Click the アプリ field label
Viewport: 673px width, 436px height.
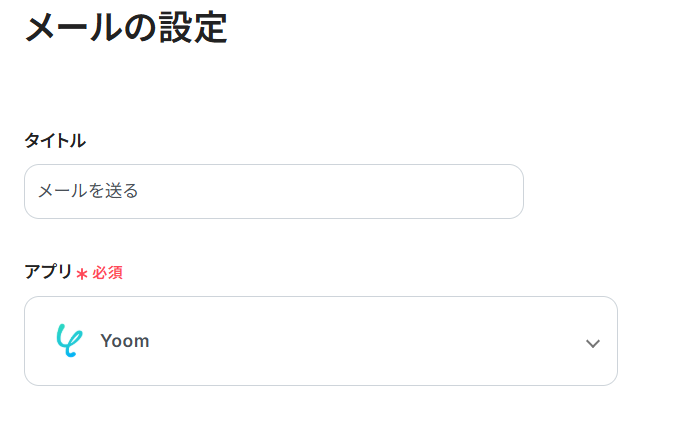pos(48,271)
